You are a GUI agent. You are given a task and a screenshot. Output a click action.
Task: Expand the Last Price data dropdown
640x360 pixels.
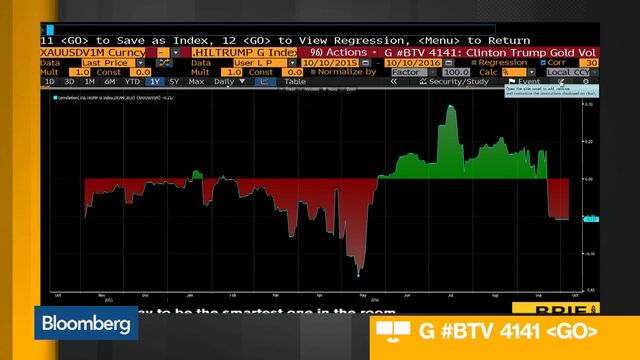click(140, 63)
